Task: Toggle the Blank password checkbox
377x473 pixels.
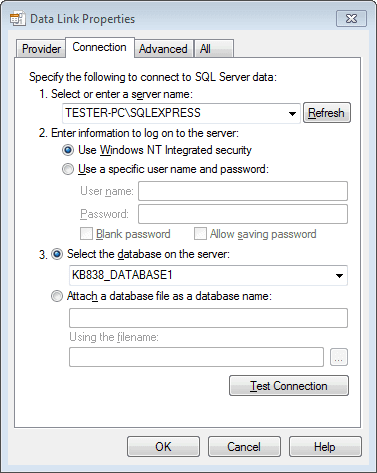Action: pyautogui.click(x=86, y=234)
